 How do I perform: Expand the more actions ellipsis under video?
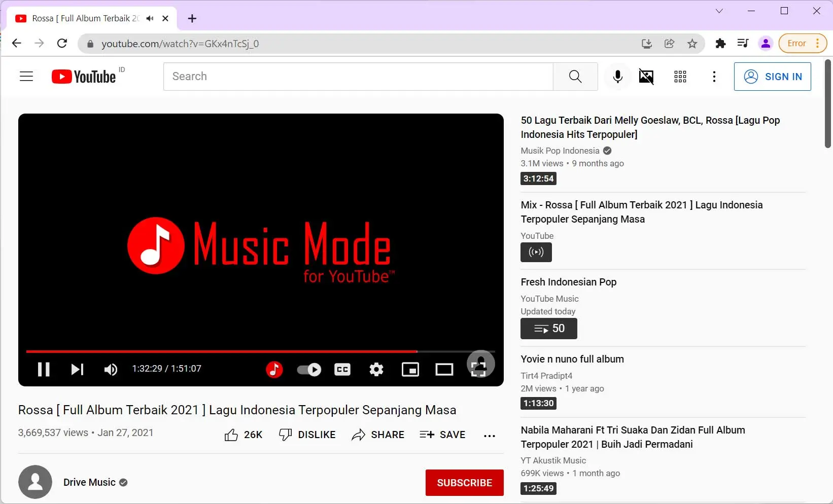489,435
